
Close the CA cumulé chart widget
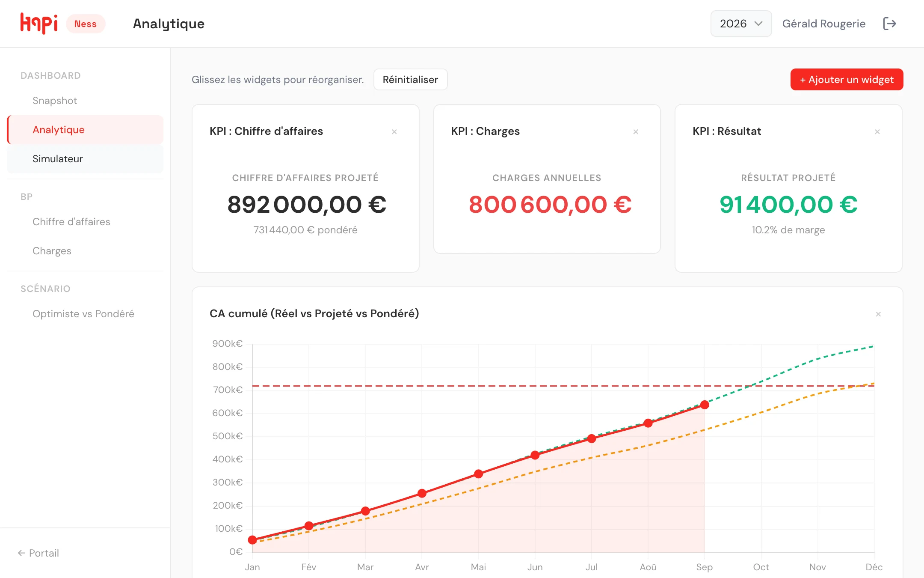(x=878, y=314)
